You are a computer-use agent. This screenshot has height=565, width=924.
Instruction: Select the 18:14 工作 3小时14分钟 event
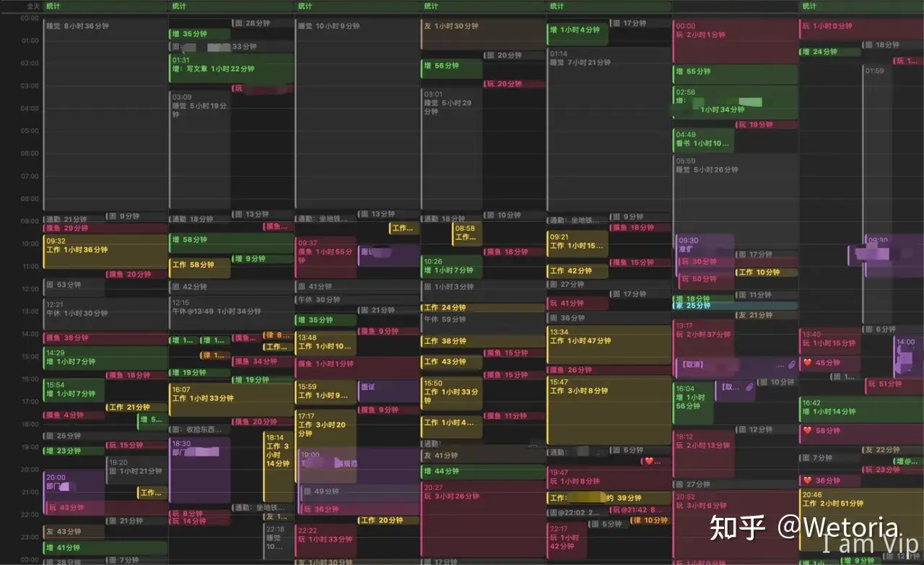[279, 467]
